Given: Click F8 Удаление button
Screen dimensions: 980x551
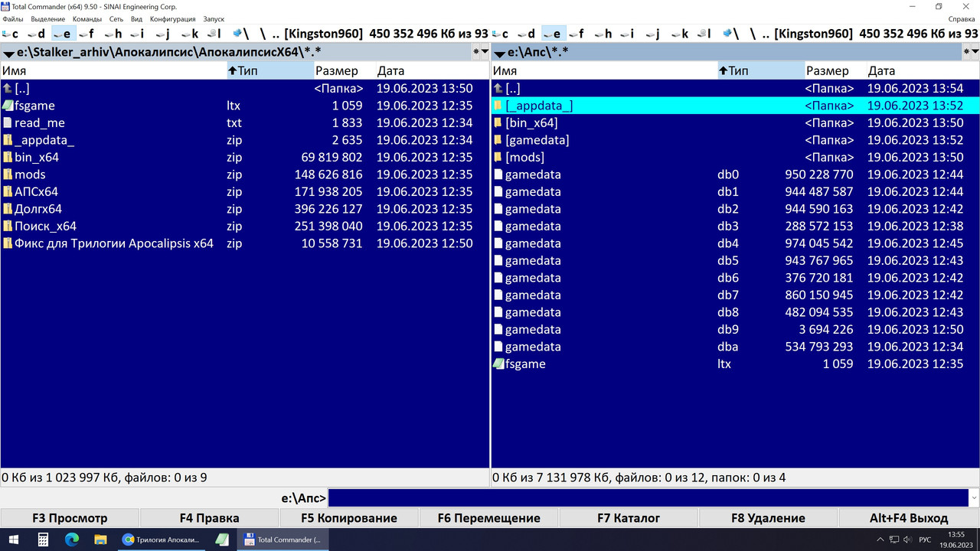Looking at the screenshot, I should coord(768,518).
